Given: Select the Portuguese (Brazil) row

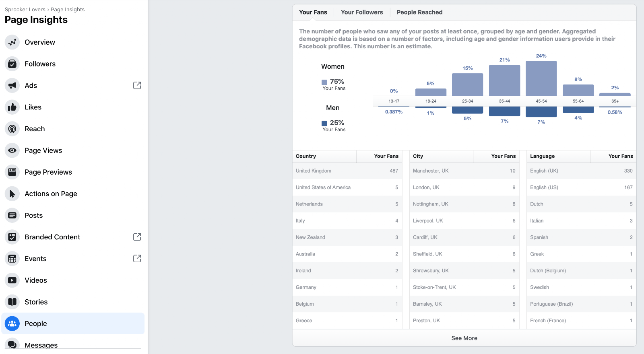Looking at the screenshot, I should (581, 304).
